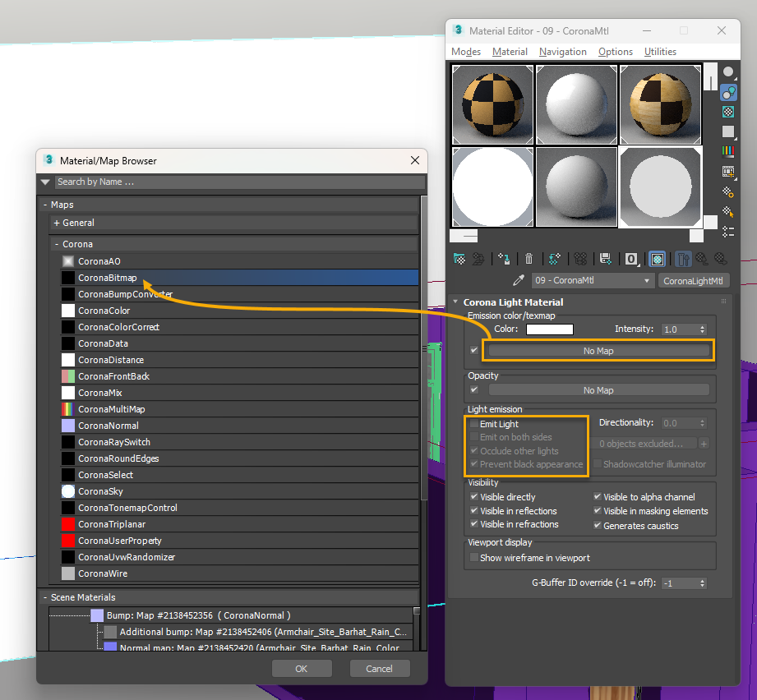Click the Get Material icon
The width and height of the screenshot is (757, 700).
point(459,259)
